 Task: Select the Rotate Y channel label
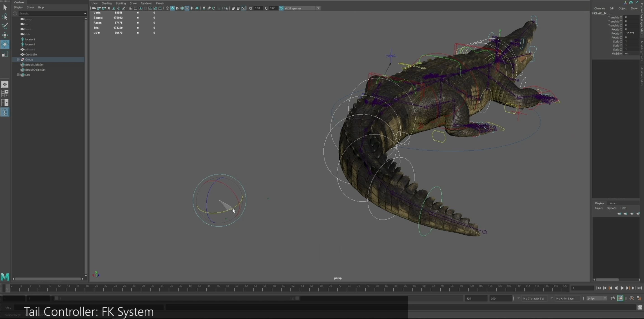(x=616, y=33)
